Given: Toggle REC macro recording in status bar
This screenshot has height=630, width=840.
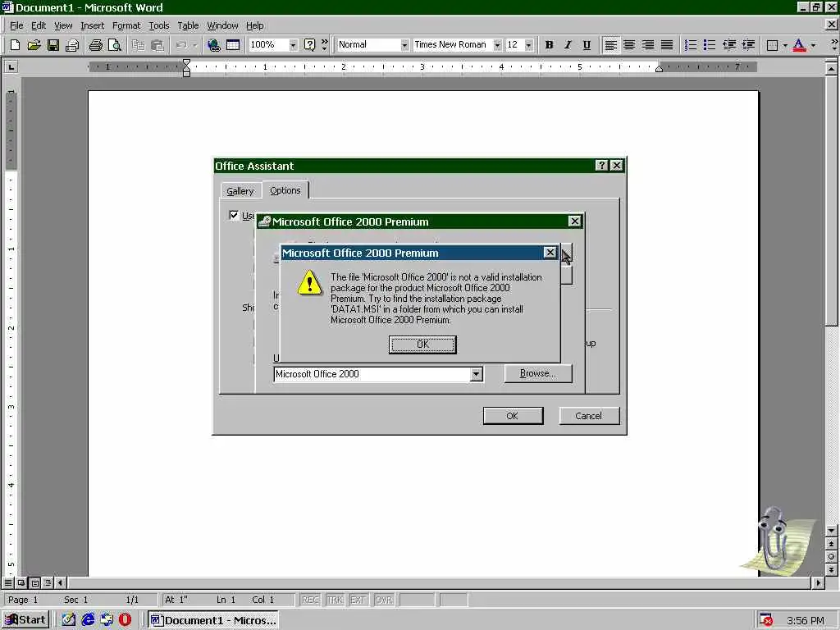Looking at the screenshot, I should click(310, 600).
